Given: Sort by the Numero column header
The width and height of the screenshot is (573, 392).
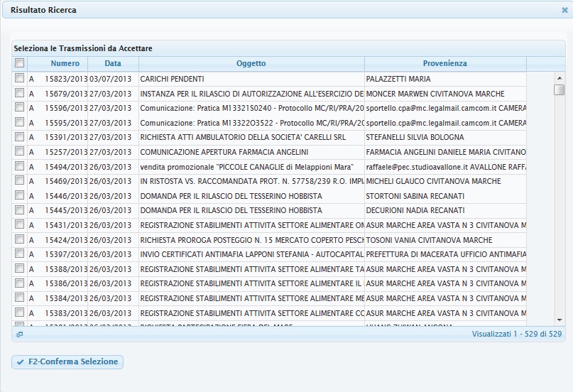Looking at the screenshot, I should [65, 63].
